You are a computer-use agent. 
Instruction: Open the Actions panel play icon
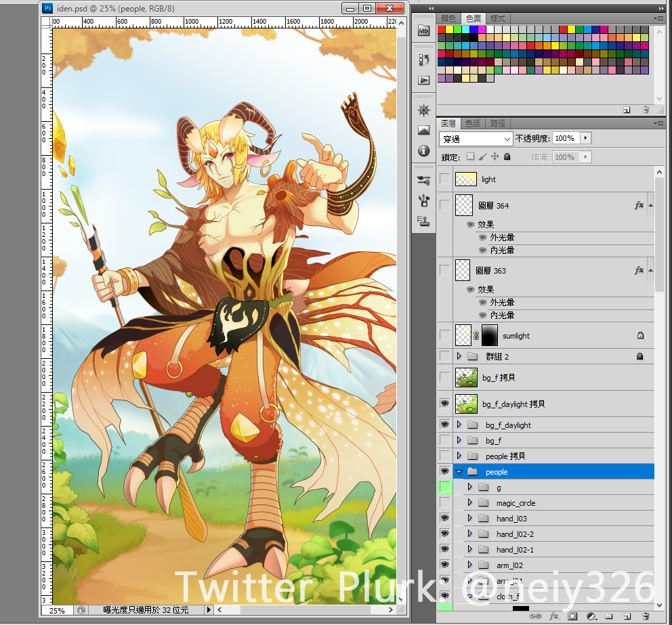424,81
